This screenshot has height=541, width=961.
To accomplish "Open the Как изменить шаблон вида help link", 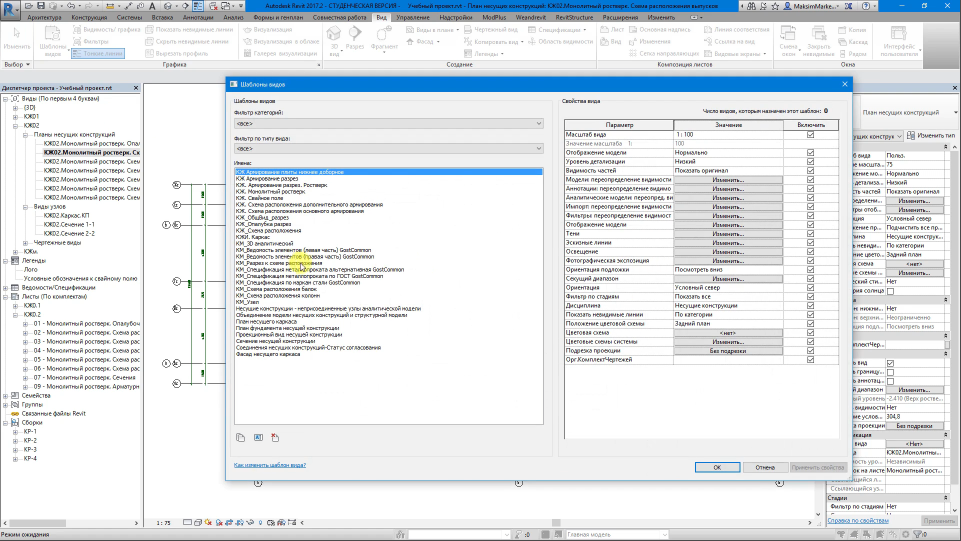I will (x=270, y=465).
